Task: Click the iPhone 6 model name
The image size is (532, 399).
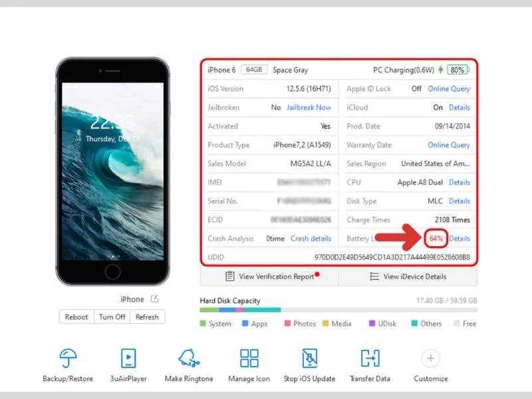Action: click(x=221, y=70)
